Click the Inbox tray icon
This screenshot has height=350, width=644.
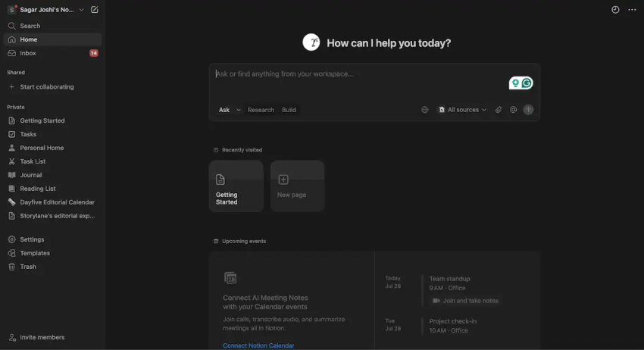click(12, 53)
